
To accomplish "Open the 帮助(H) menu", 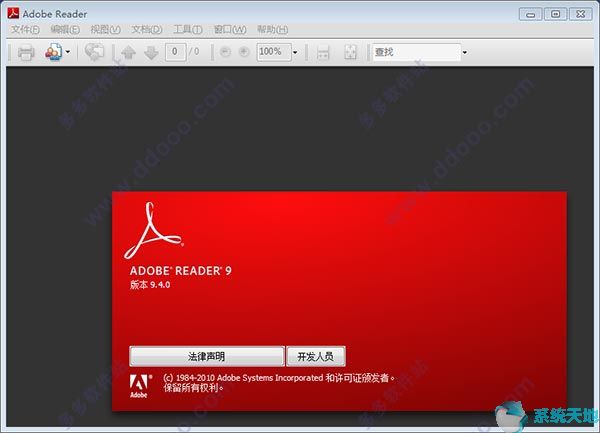I will tap(272, 30).
